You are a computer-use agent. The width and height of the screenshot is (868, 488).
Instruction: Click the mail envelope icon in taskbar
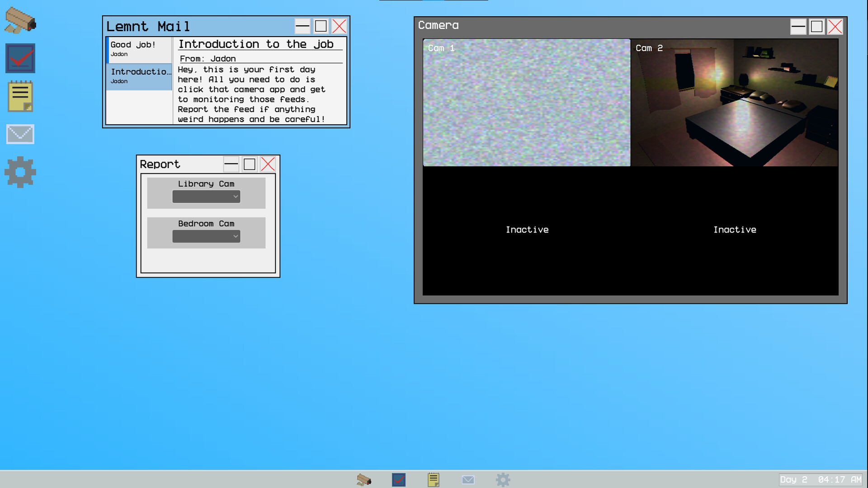tap(468, 479)
